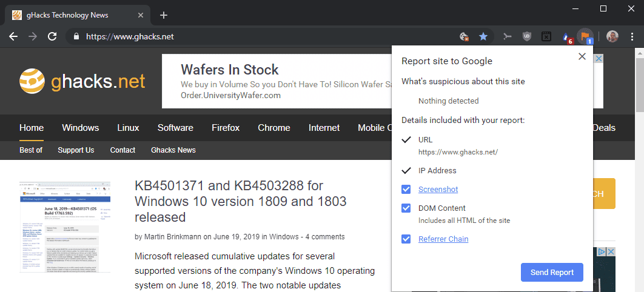This screenshot has width=644, height=292.
Task: Maximize the Chrome window
Action: tap(603, 8)
